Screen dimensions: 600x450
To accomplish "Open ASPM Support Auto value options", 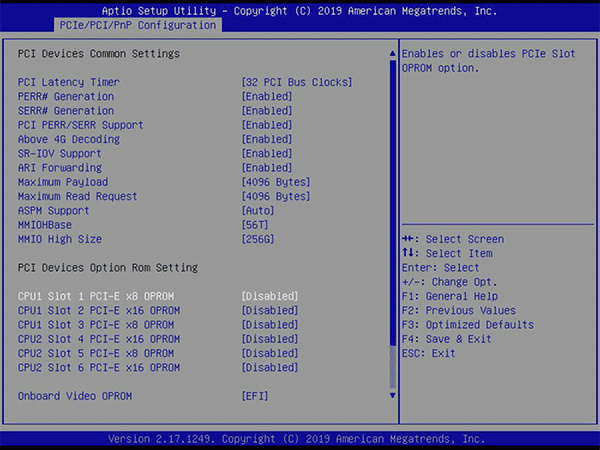I will click(x=259, y=211).
